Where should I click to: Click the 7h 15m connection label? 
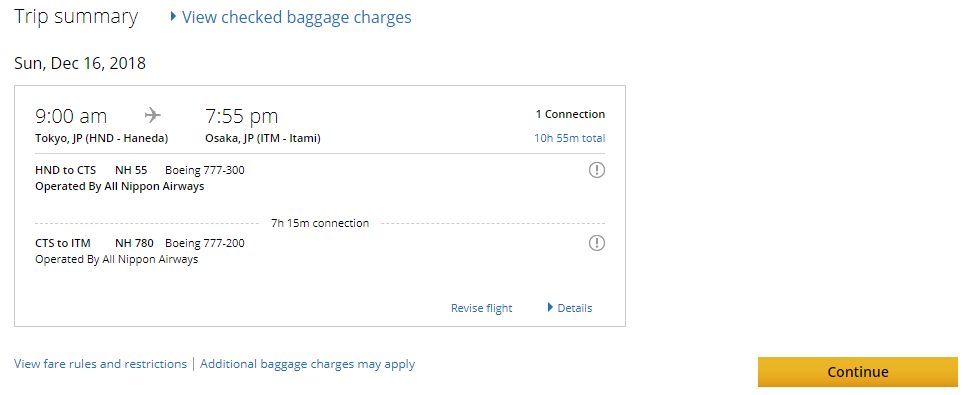point(320,223)
